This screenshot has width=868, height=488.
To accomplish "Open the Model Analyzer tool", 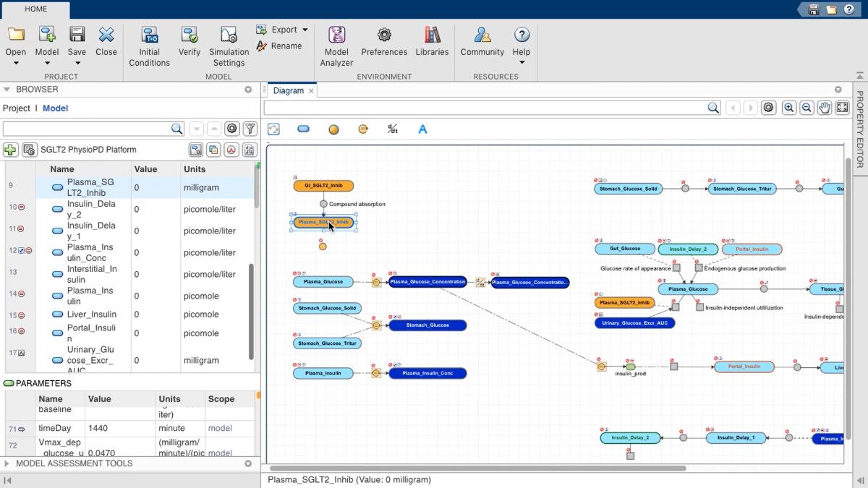I will pyautogui.click(x=336, y=46).
